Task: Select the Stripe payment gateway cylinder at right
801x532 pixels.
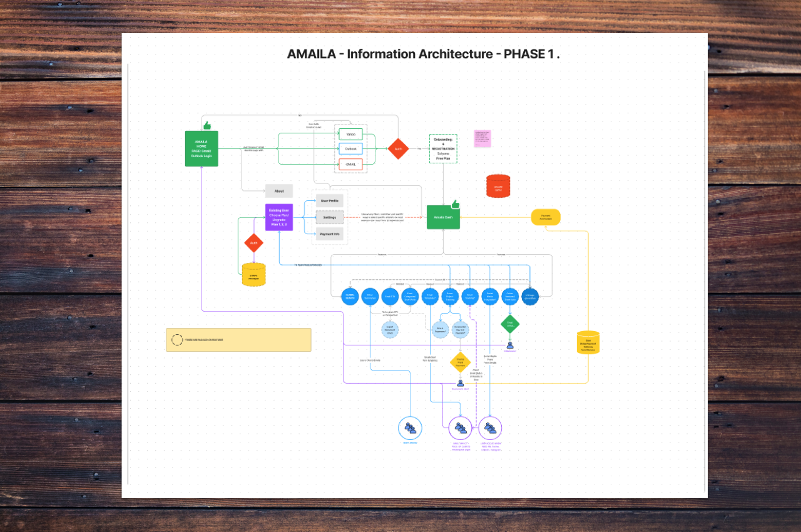Action: [x=588, y=342]
